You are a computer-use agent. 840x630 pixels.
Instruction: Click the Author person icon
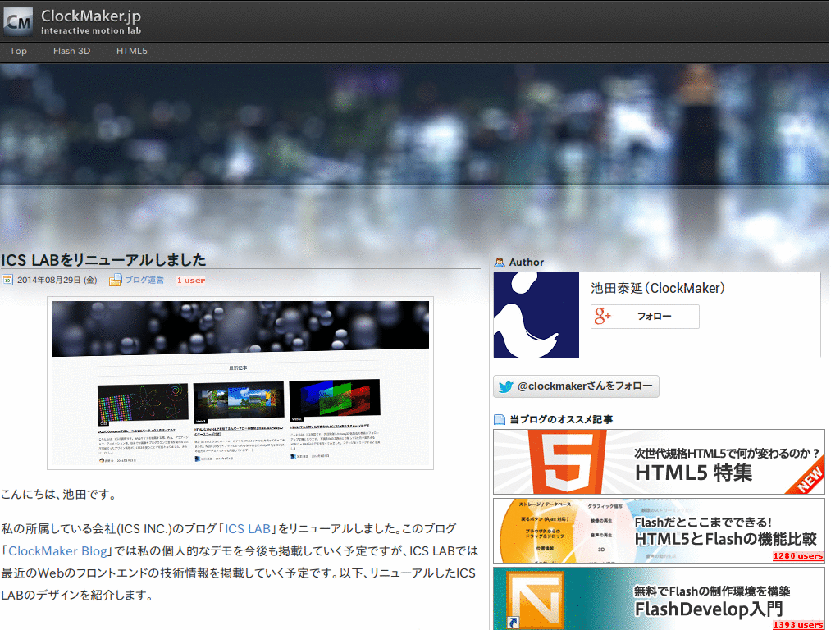tap(500, 262)
